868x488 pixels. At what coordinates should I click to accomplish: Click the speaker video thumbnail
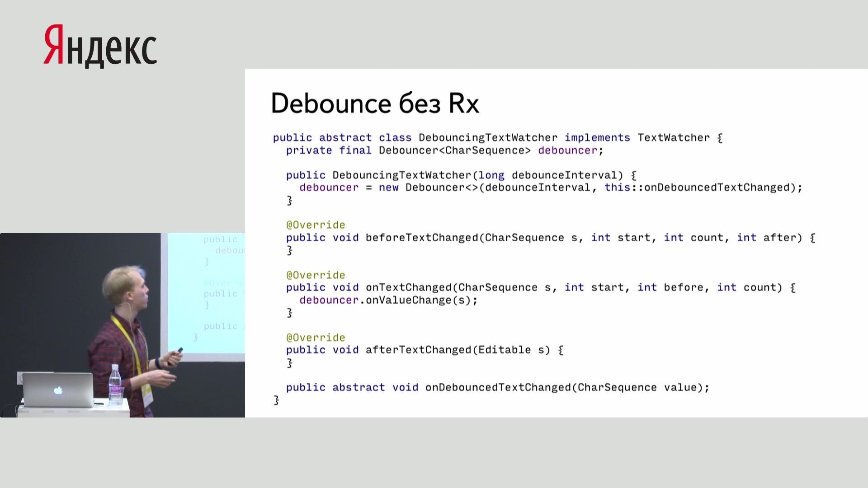point(122,325)
